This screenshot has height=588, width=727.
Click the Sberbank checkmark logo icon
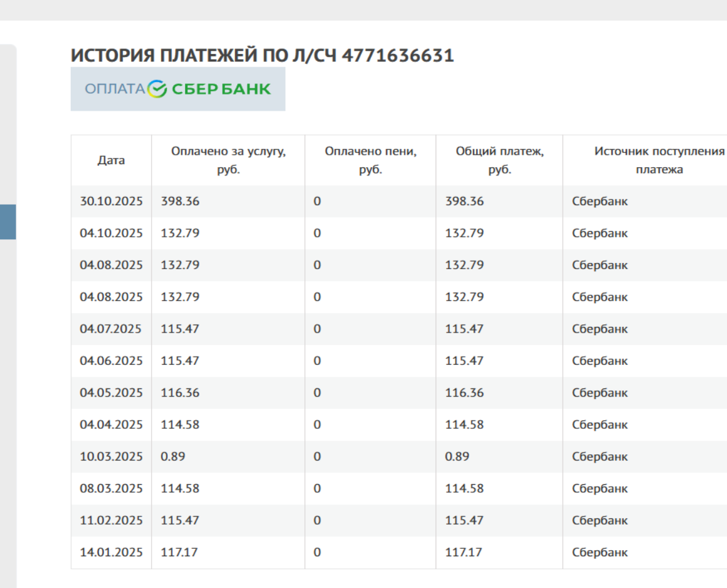pos(158,89)
